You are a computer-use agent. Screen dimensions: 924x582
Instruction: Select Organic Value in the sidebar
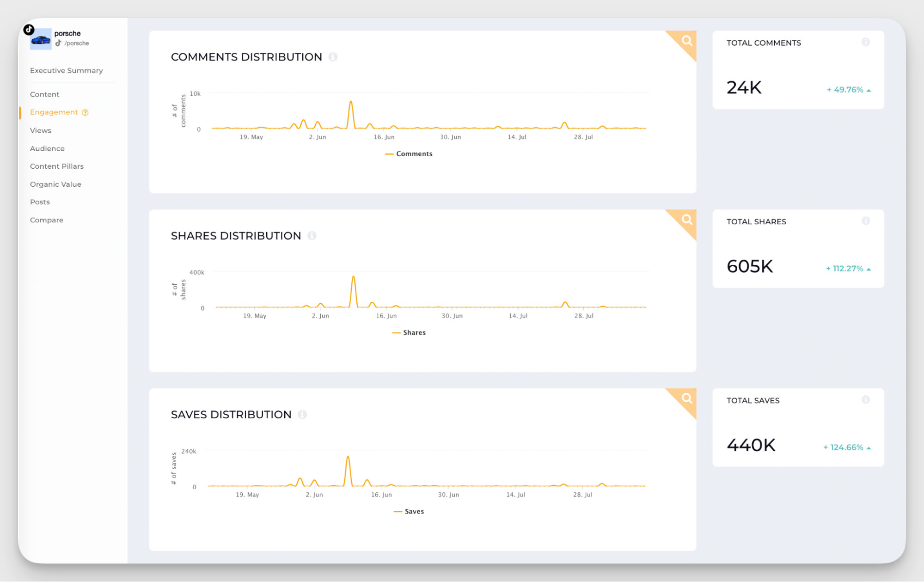pyautogui.click(x=55, y=184)
